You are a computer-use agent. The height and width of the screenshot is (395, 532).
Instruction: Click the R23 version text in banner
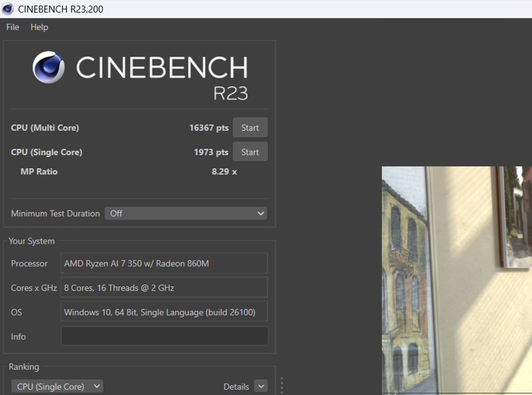pos(230,93)
